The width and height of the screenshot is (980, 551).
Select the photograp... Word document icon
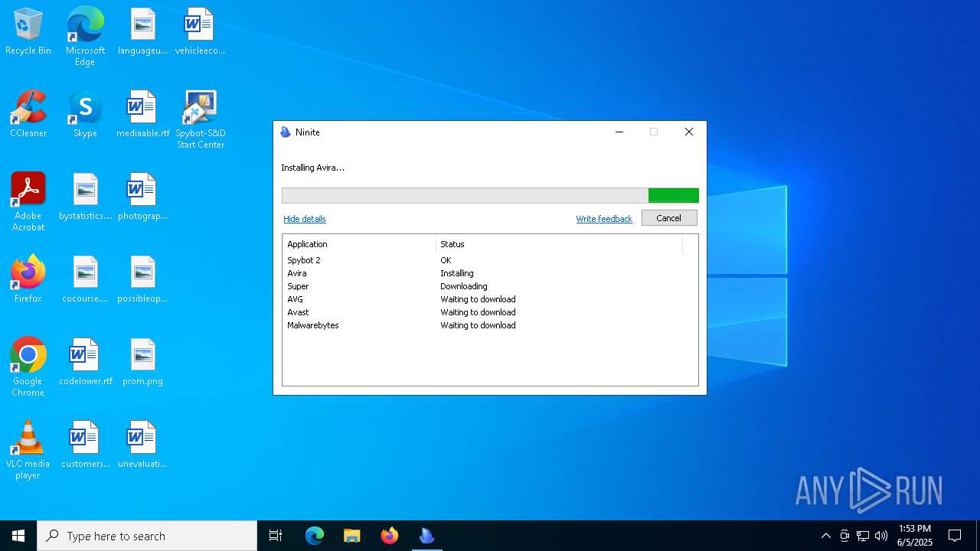pyautogui.click(x=142, y=197)
